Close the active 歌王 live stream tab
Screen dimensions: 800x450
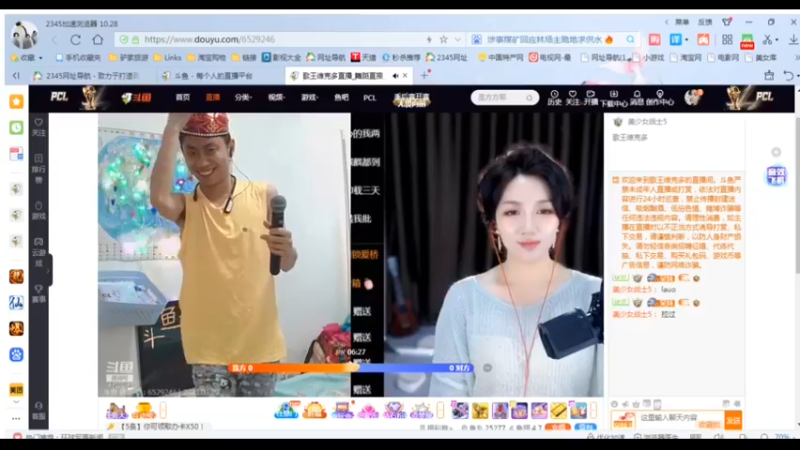(405, 76)
